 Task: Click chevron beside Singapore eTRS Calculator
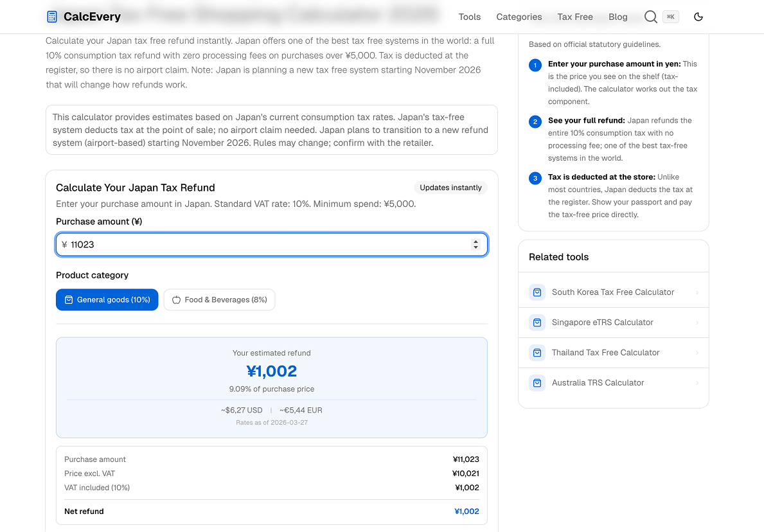pyautogui.click(x=697, y=323)
